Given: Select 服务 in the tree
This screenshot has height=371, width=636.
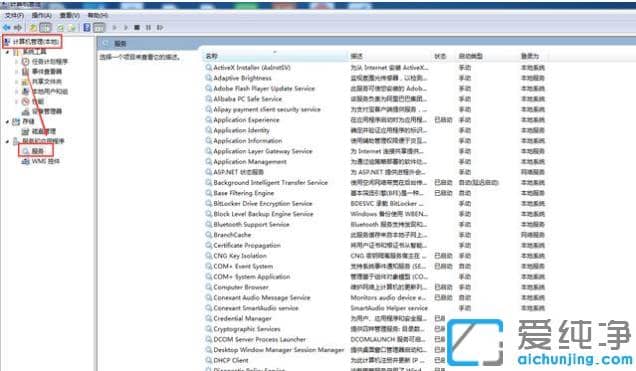Looking at the screenshot, I should (37, 151).
